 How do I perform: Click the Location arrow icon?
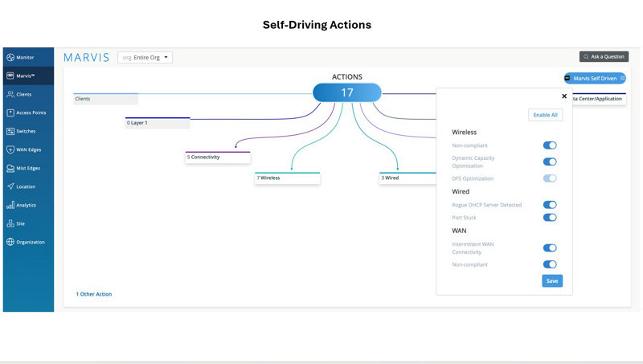coord(10,186)
